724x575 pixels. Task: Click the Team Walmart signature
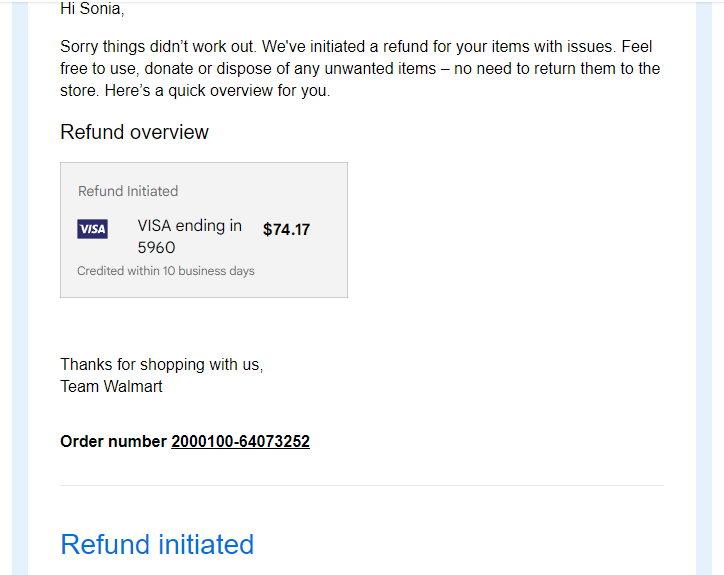[111, 386]
